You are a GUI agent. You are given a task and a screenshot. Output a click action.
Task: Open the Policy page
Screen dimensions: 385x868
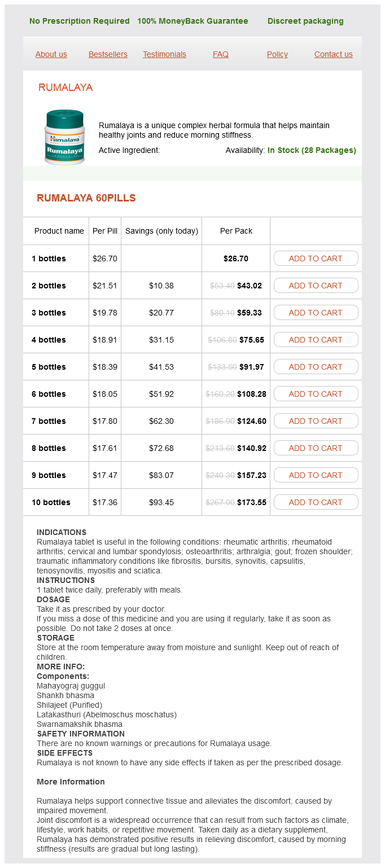click(277, 54)
